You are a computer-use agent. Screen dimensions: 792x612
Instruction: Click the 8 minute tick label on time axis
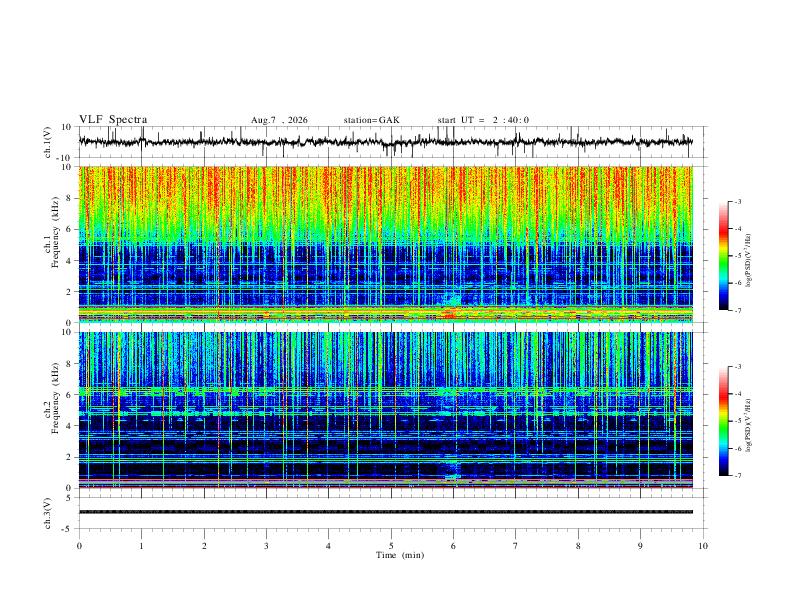578,546
